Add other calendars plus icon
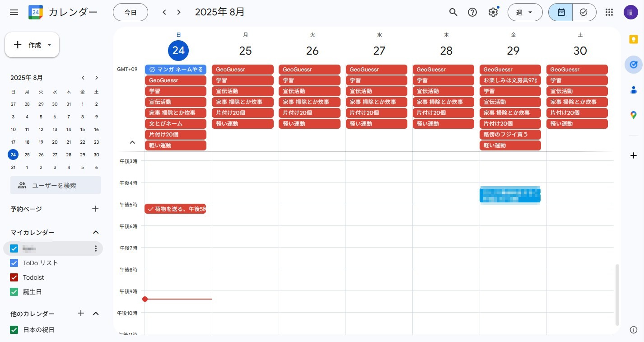 coord(81,313)
